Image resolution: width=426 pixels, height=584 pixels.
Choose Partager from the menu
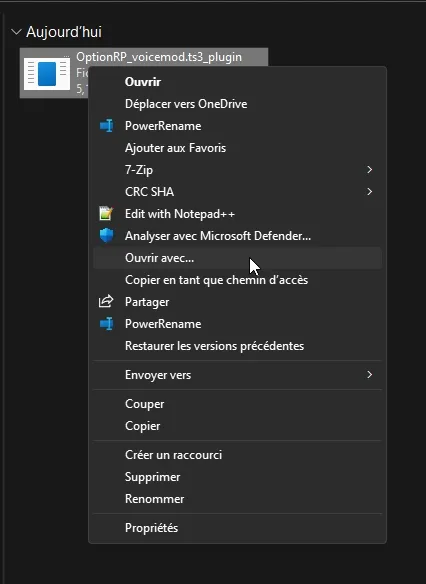click(x=237, y=302)
